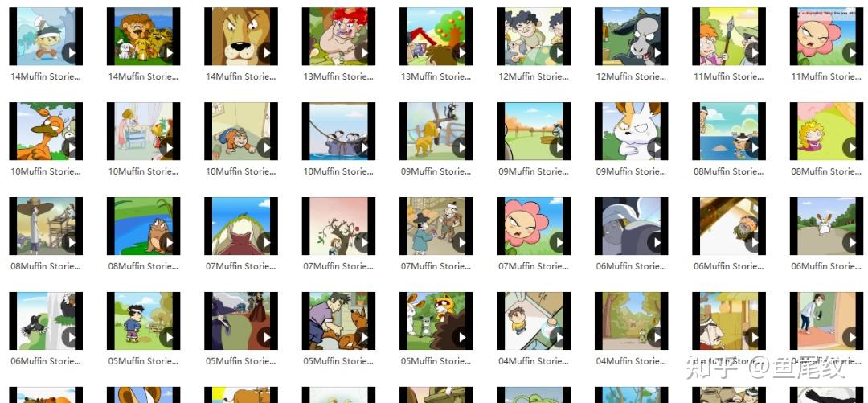This screenshot has height=403, width=868.
Task: Click play icon on two men talking thumbnail
Action: tap(461, 242)
